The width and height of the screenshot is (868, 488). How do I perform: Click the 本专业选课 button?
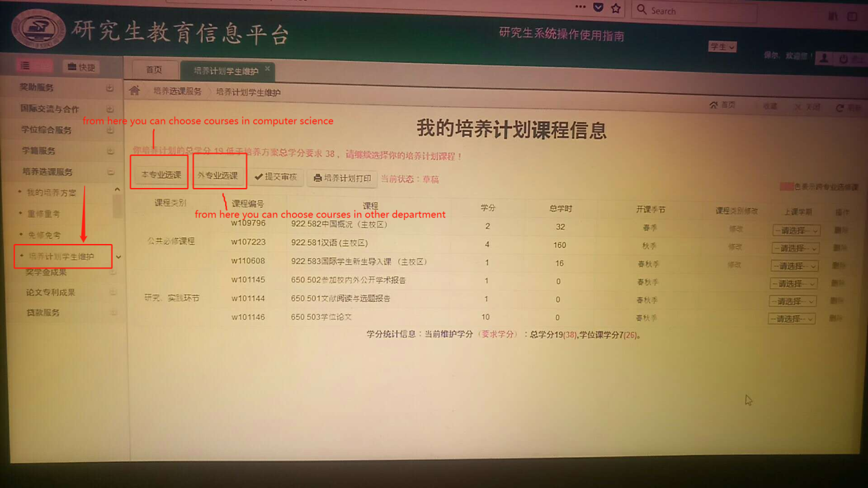pos(161,175)
